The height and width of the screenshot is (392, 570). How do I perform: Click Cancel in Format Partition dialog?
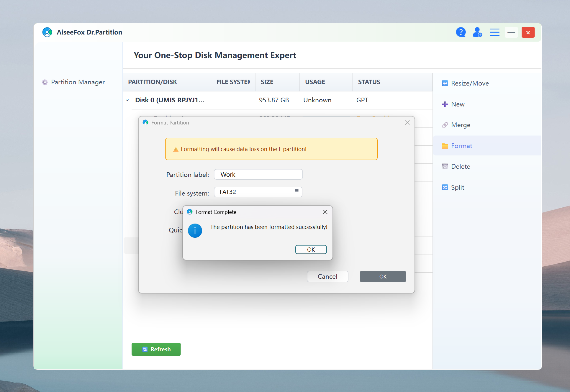(327, 276)
